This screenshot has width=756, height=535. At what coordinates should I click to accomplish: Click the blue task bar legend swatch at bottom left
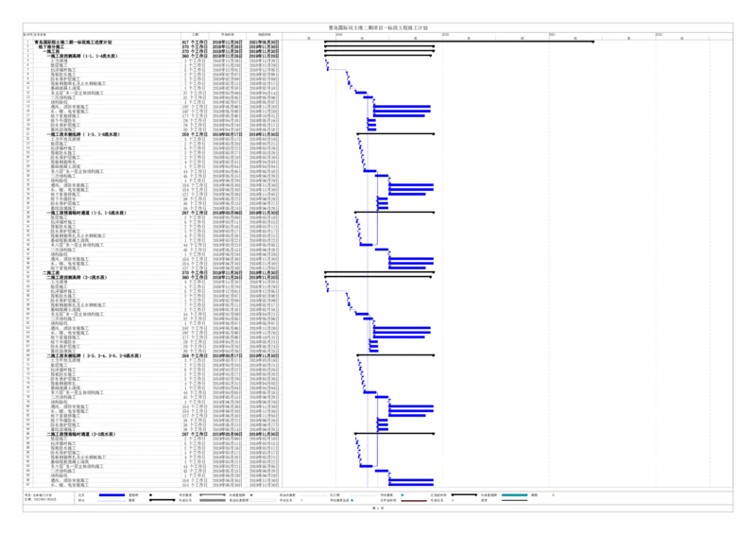[x=112, y=494]
